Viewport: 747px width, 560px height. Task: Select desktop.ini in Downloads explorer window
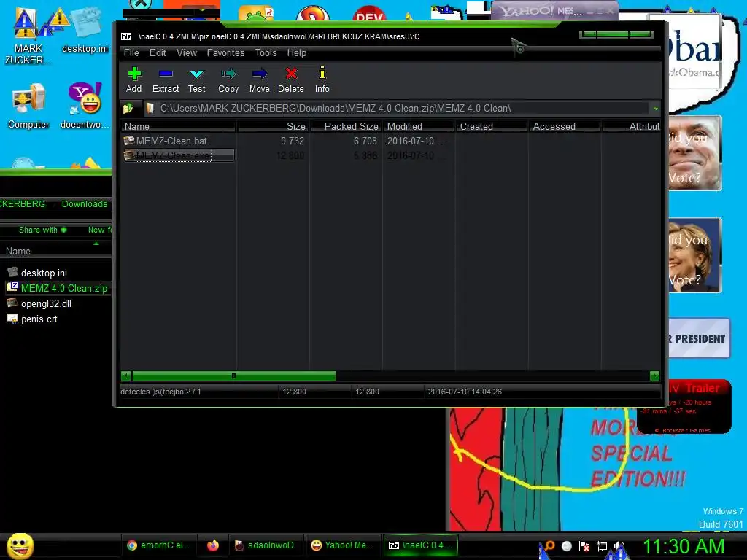44,273
